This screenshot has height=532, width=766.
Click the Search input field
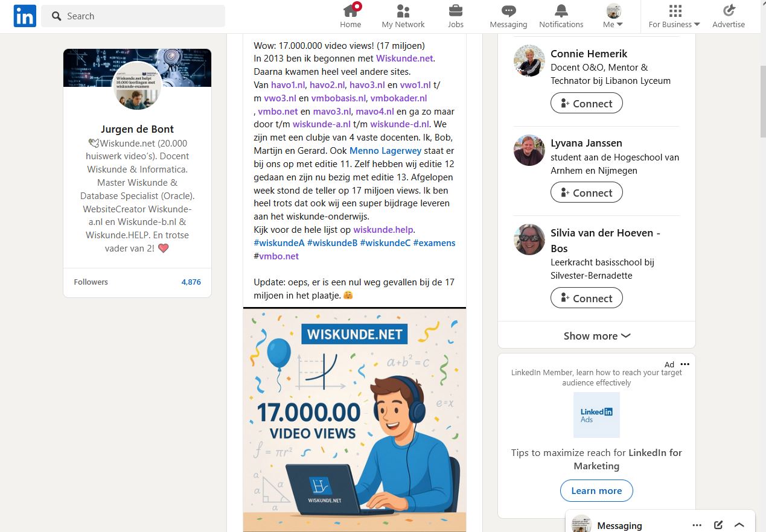133,16
